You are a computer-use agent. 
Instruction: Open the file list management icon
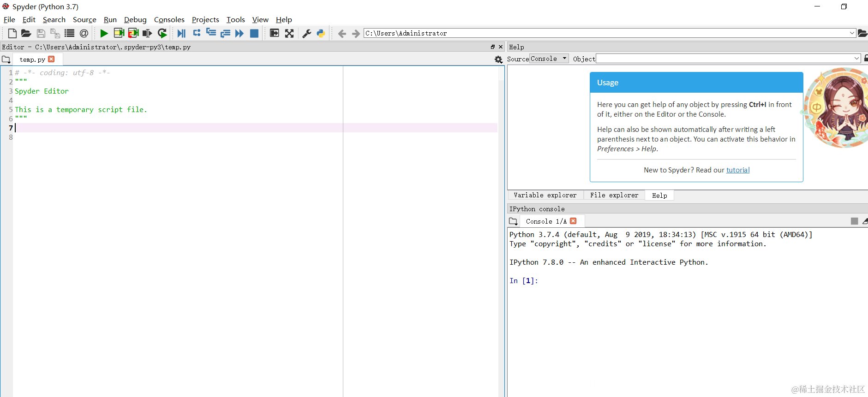70,33
